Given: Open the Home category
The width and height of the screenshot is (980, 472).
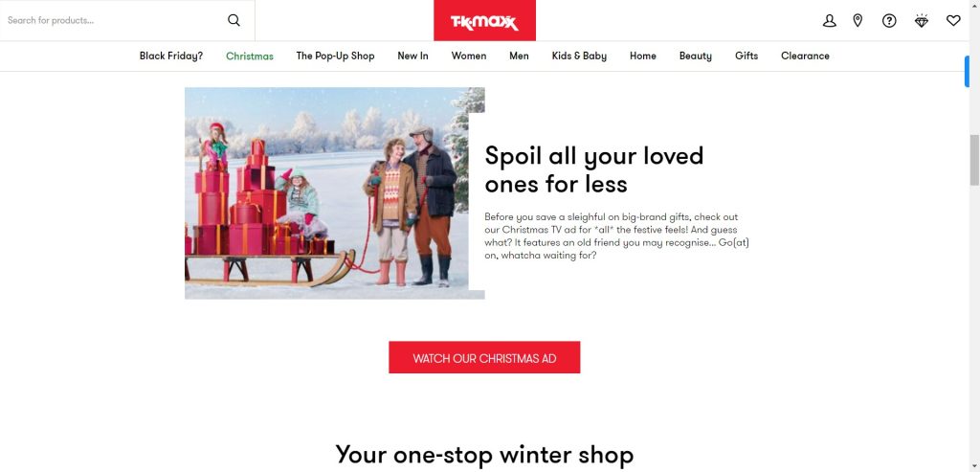Looking at the screenshot, I should [x=642, y=56].
